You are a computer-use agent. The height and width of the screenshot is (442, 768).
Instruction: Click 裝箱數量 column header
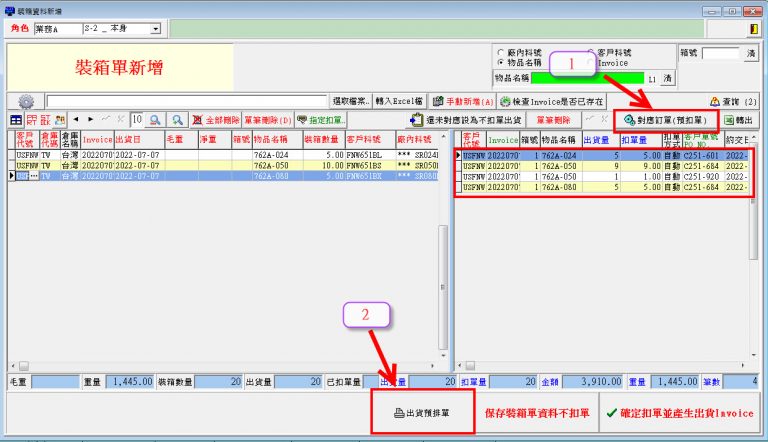point(324,140)
